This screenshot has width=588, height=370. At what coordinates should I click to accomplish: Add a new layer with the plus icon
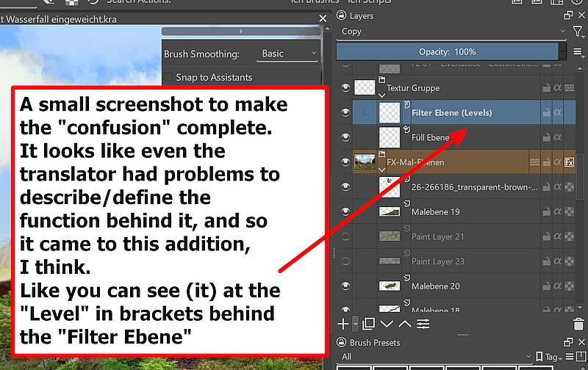tap(343, 324)
